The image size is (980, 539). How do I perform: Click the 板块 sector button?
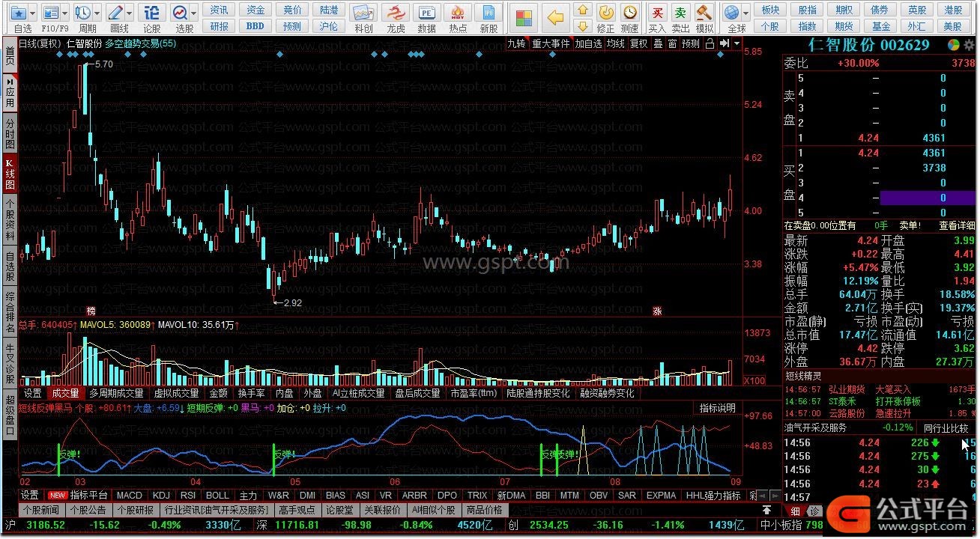770,10
